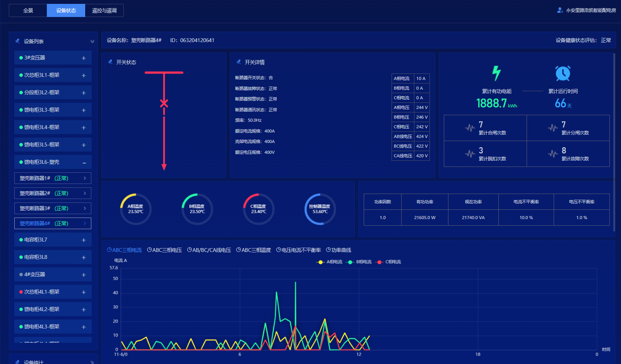The image size is (621, 364).
Task: Select ABC三相温度 chart option
Action: pos(253,250)
